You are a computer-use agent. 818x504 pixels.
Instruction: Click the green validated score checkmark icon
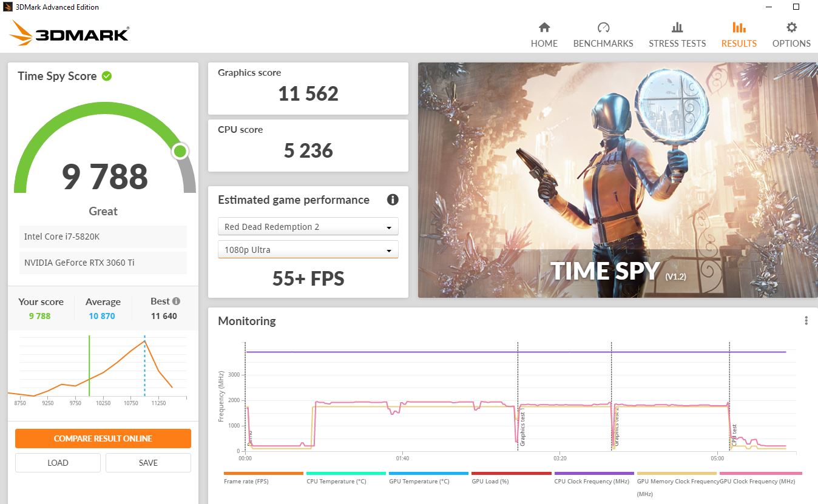click(107, 76)
